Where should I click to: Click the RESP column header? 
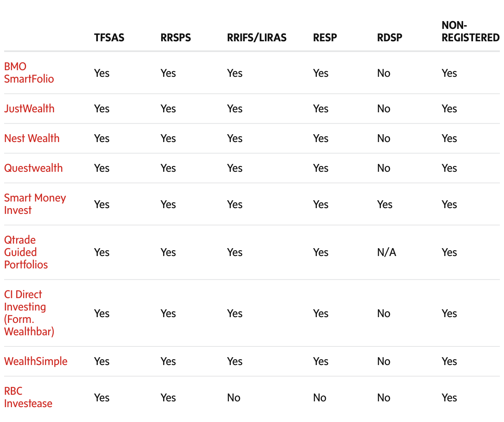[325, 38]
